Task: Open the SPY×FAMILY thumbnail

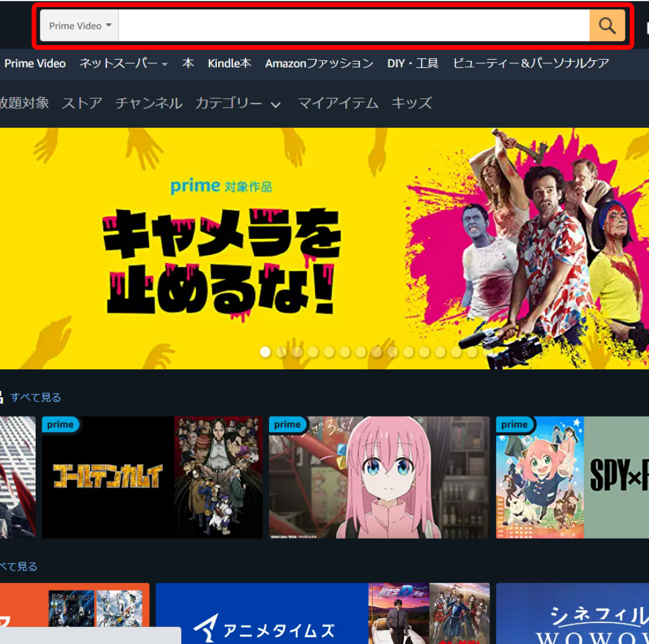Action: [x=572, y=478]
